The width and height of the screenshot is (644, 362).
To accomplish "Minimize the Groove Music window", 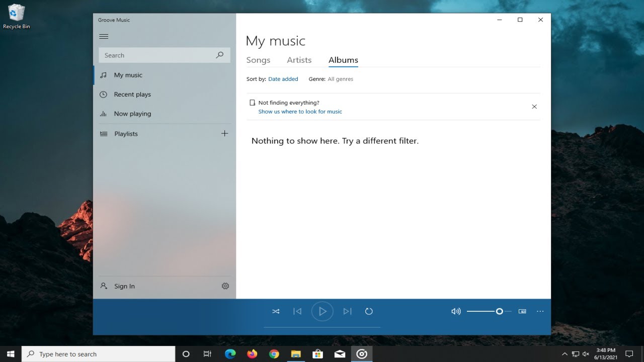I will point(500,20).
